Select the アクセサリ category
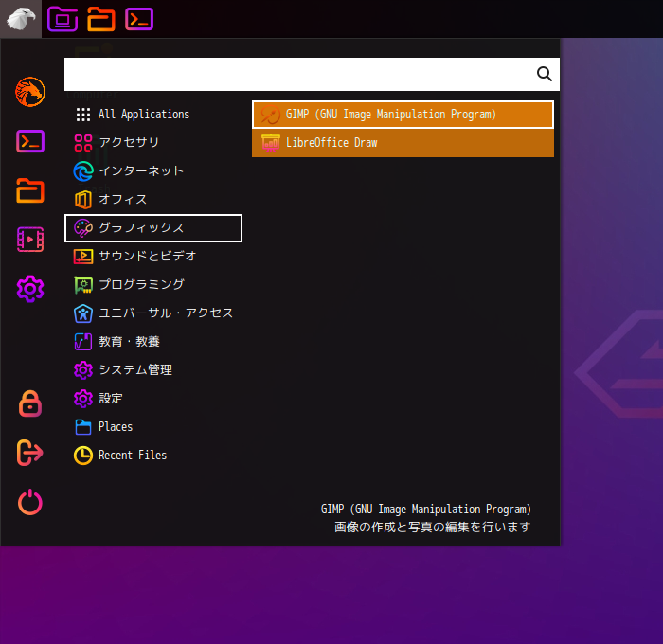This screenshot has width=663, height=644. click(x=153, y=142)
